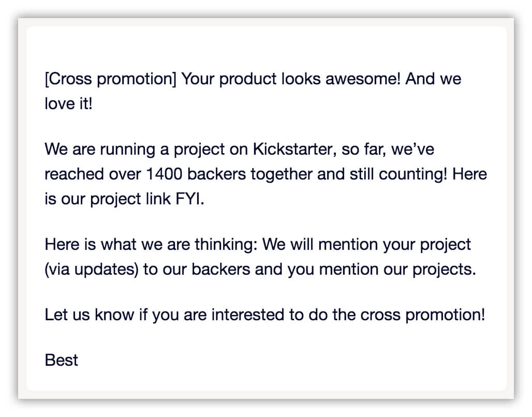Image resolution: width=532 pixels, height=417 pixels.
Task: Click the "love it!" text
Action: (x=68, y=103)
